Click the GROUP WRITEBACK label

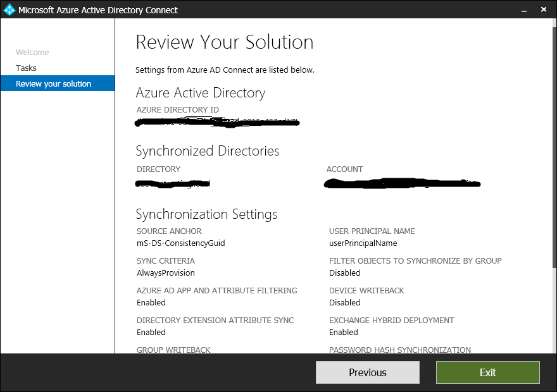173,350
